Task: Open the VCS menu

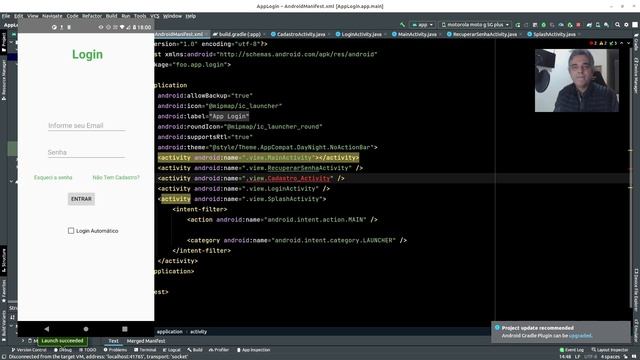Action: pos(155,16)
